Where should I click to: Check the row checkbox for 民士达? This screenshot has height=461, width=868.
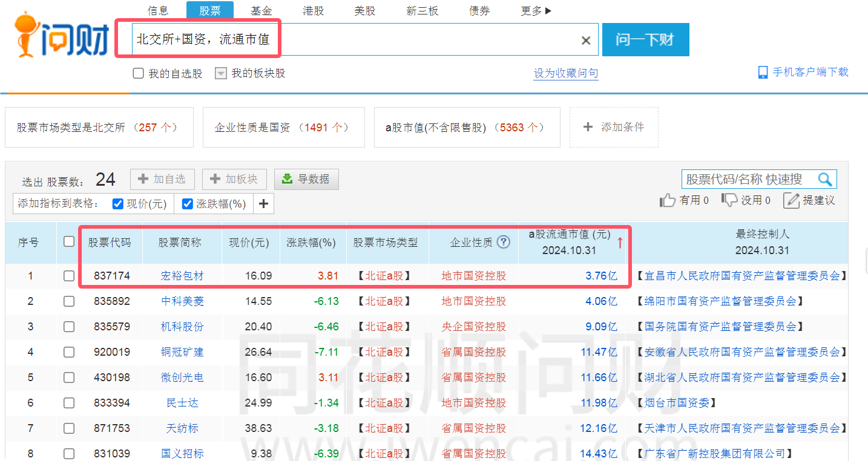(69, 403)
